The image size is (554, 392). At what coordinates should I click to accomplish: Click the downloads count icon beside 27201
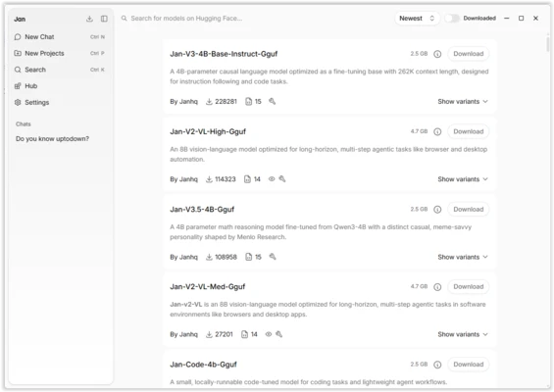pyautogui.click(x=209, y=334)
